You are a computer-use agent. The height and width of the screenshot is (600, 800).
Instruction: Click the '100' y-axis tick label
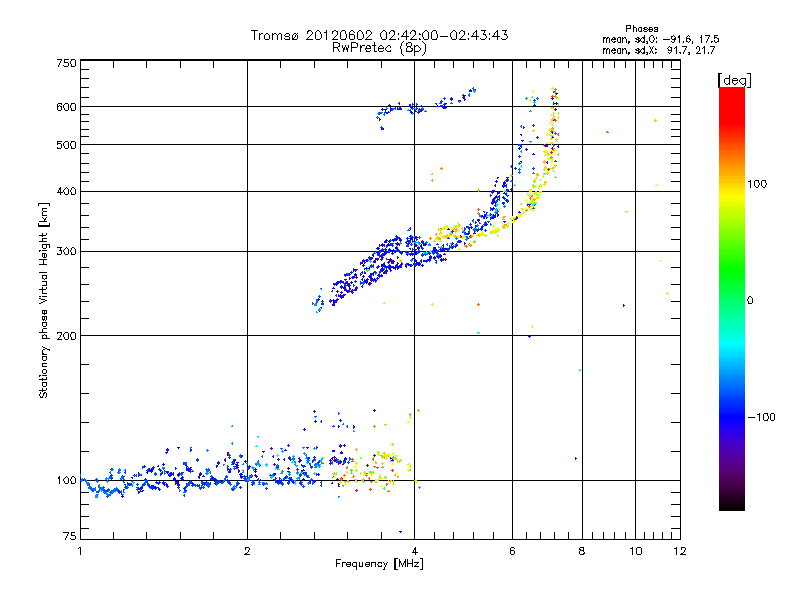[67, 480]
